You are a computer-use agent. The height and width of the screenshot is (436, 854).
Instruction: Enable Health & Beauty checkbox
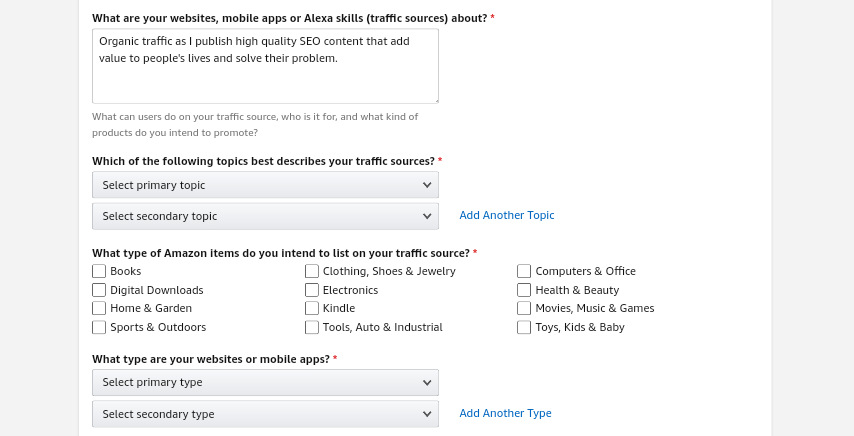(x=524, y=290)
